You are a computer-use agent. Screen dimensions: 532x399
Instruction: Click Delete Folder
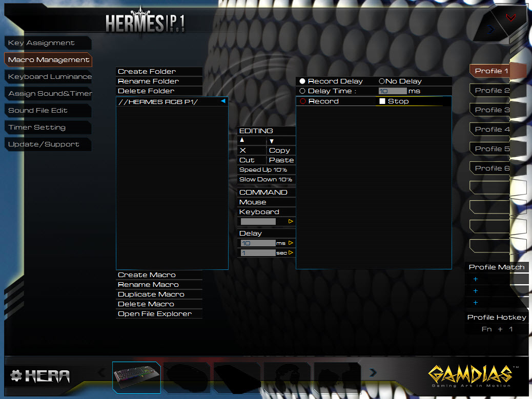click(x=159, y=91)
